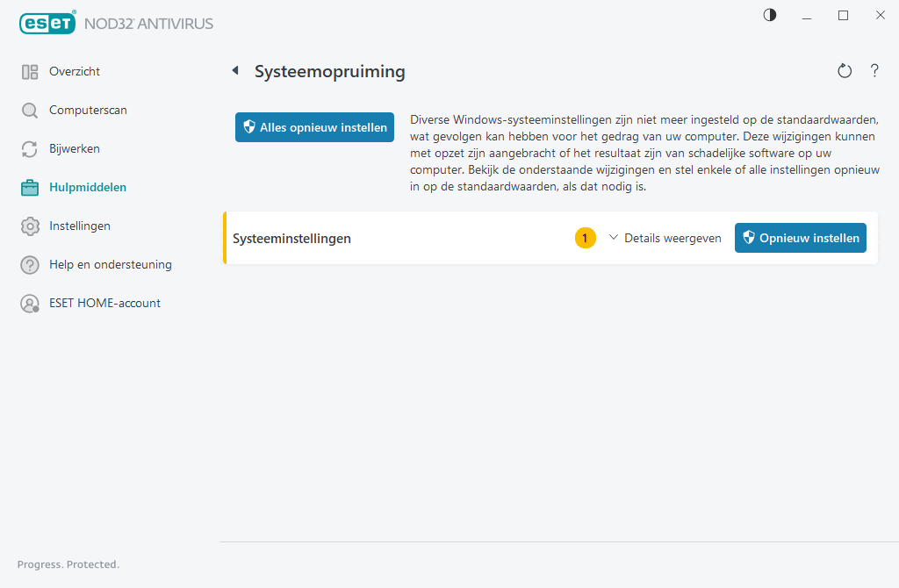Viewport: 899px width, 588px height.
Task: Click the Bijwerken update arrows icon
Action: pyautogui.click(x=29, y=148)
